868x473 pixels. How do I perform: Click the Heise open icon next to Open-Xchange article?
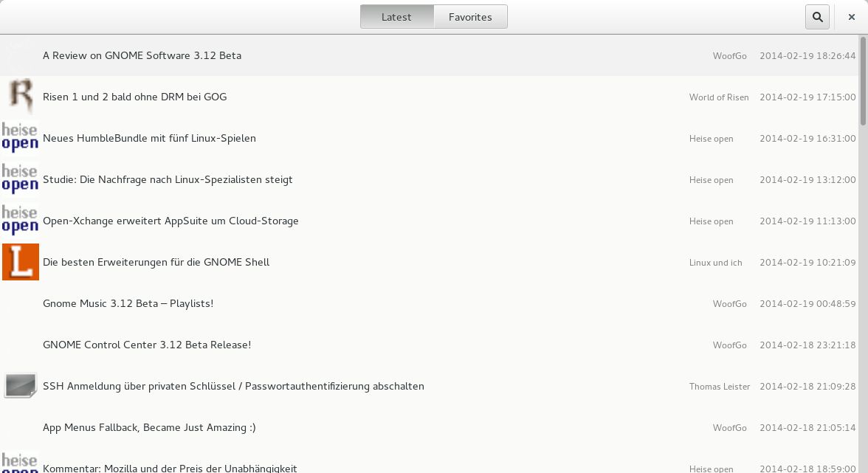click(21, 219)
